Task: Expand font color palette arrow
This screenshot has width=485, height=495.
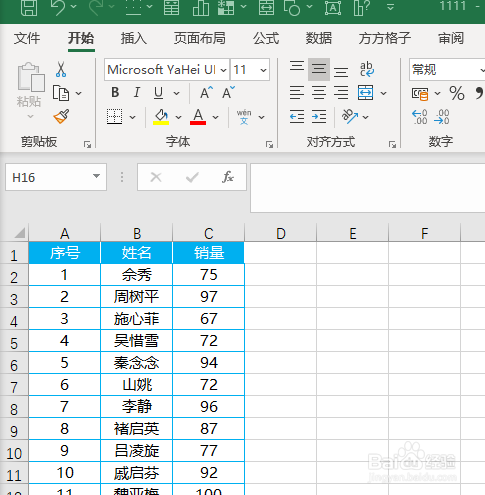Action: coord(216,117)
